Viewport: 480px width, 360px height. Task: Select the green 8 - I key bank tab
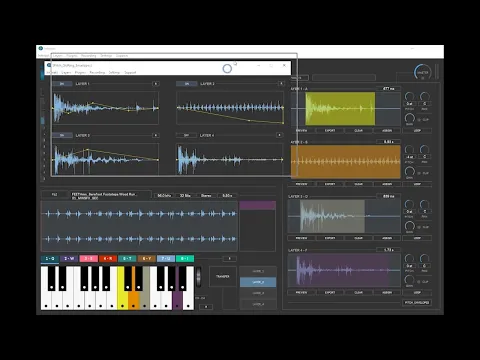point(185,259)
